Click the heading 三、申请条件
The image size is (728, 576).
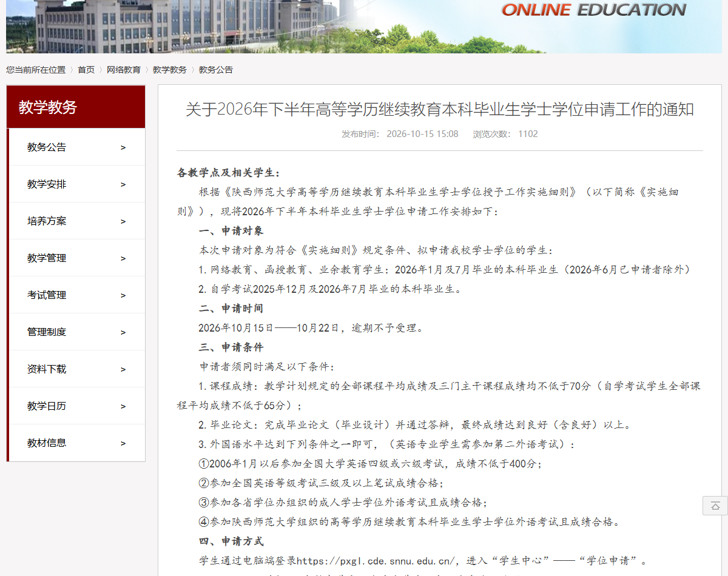point(231,347)
